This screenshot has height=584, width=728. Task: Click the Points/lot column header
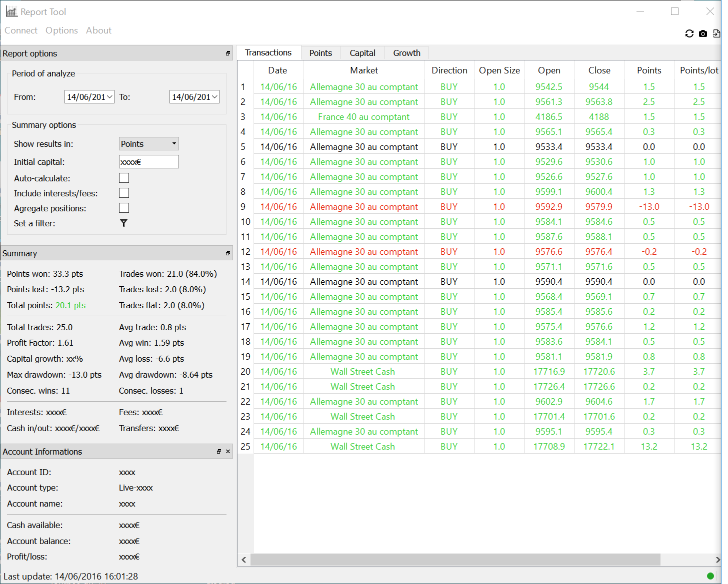coord(698,70)
